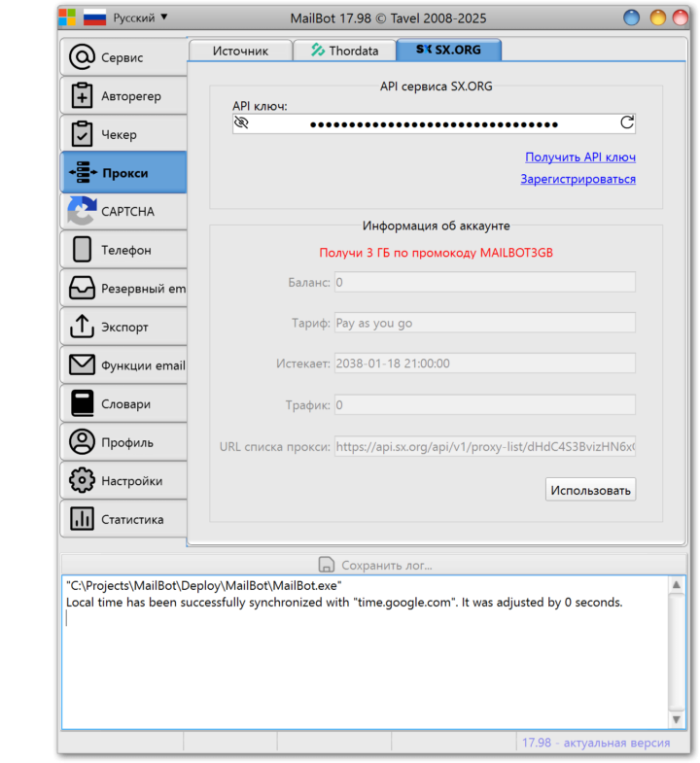Switch to the Источник tab
Viewport: 700px width, 763px height.
240,50
